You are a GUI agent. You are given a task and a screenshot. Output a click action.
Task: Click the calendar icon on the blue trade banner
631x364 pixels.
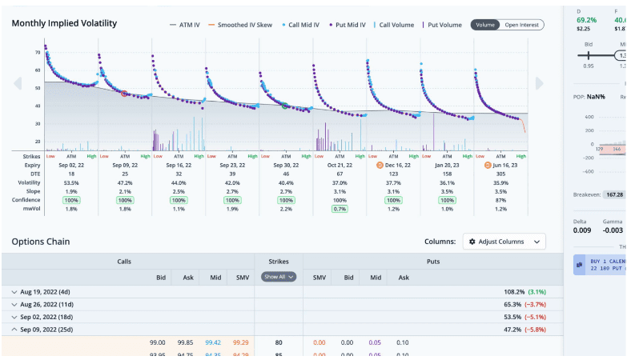579,265
